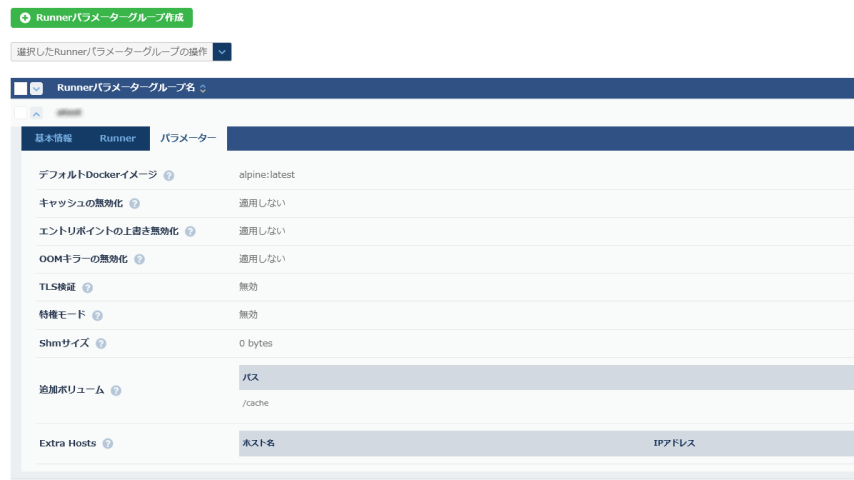Click the TLS検証 help icon
Screen dimensions: 854x480
pos(88,287)
